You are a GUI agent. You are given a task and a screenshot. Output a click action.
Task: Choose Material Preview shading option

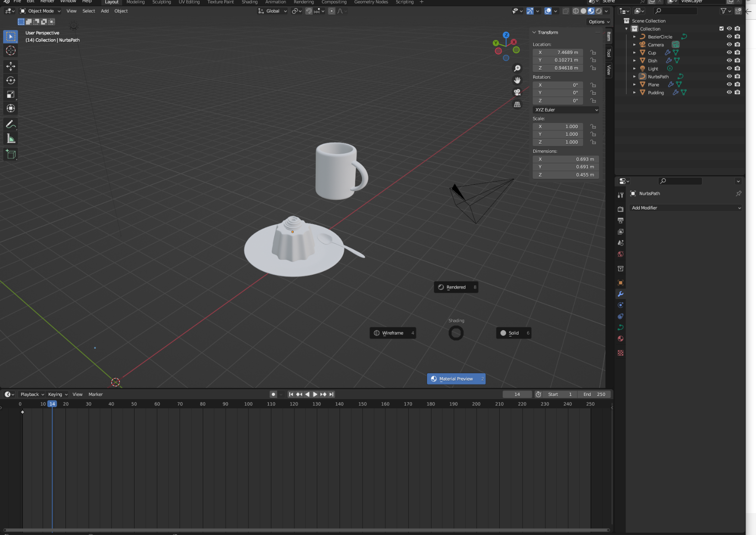456,379
